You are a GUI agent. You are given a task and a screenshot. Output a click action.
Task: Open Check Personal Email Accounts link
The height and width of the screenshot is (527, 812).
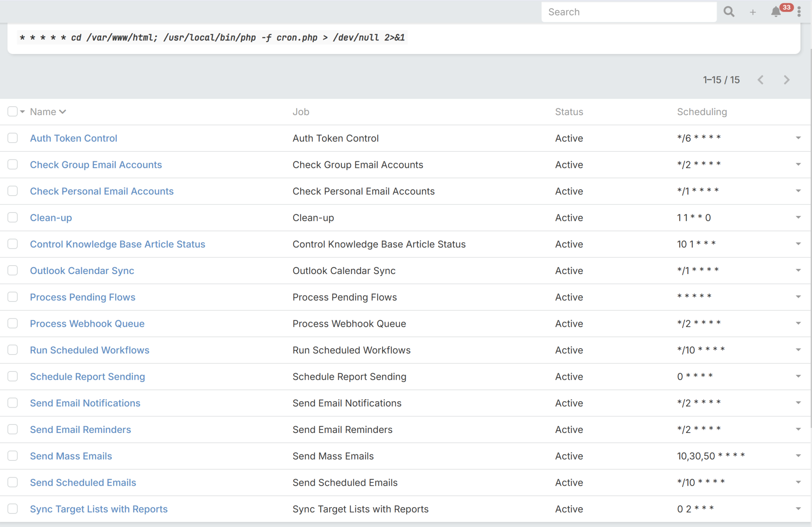tap(102, 191)
